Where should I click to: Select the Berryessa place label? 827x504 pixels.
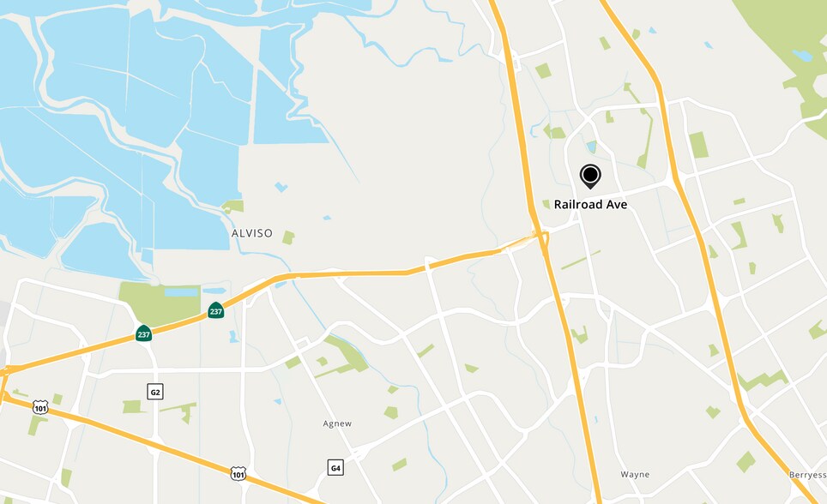(807, 475)
